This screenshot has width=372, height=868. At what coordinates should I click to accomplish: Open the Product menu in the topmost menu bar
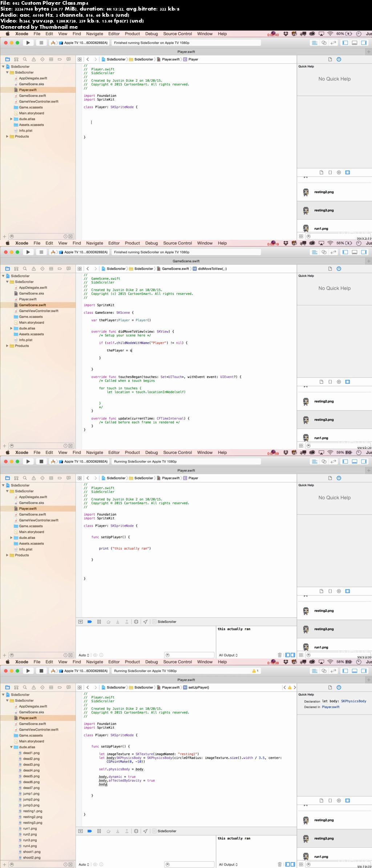(x=132, y=34)
